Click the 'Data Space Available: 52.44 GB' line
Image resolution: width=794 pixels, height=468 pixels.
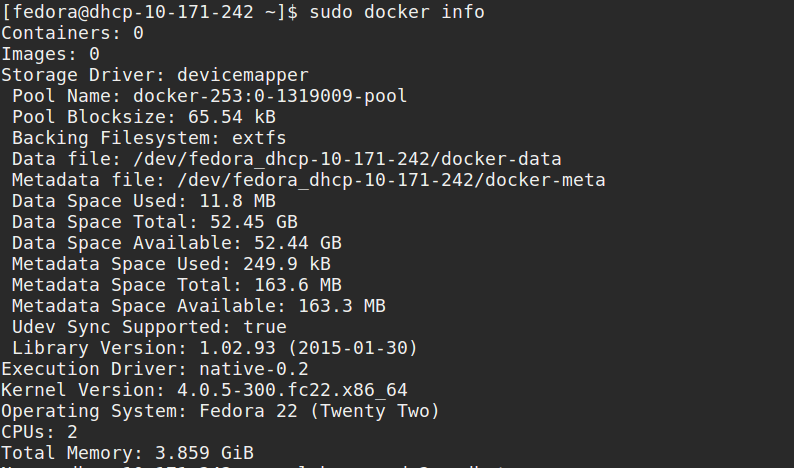[x=177, y=243]
